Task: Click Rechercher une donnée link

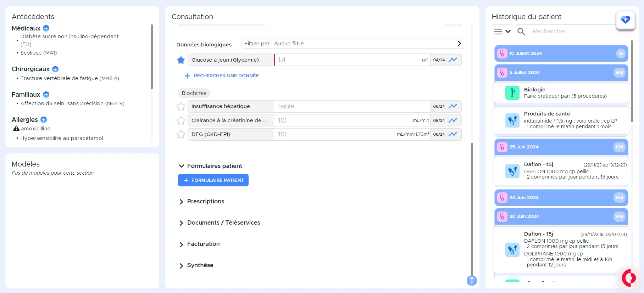Action: [x=222, y=76]
